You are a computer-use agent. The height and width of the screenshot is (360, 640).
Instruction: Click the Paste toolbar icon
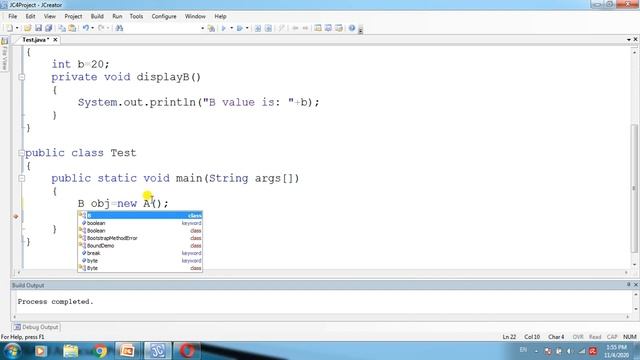72,28
